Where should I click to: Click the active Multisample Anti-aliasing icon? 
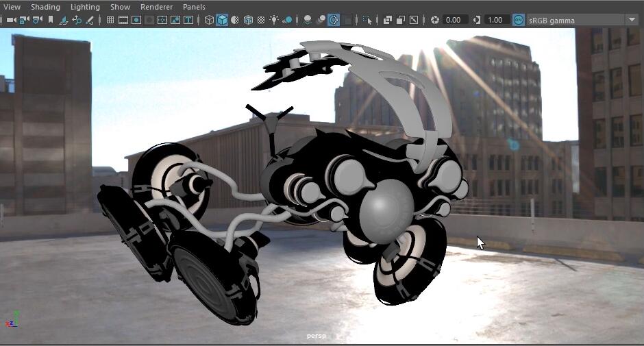(x=334, y=20)
